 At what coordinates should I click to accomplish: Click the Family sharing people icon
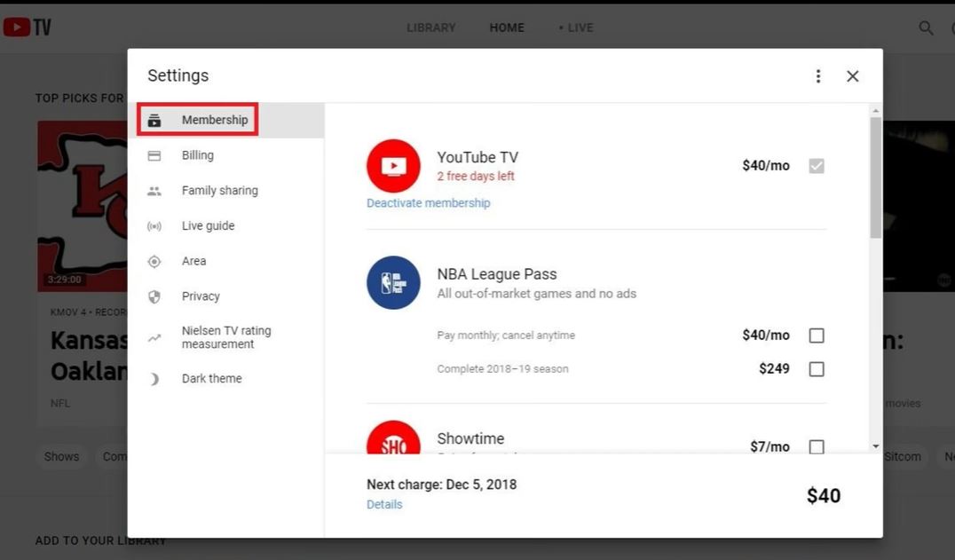coord(154,191)
